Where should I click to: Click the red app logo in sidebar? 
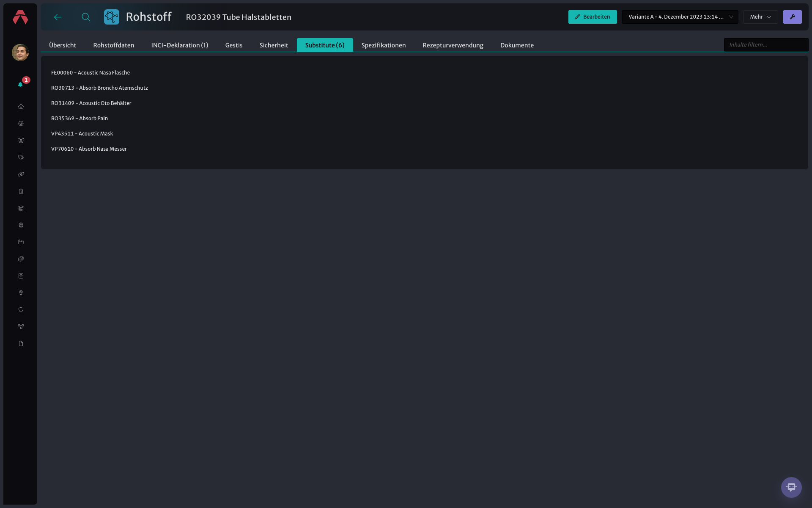pos(20,17)
